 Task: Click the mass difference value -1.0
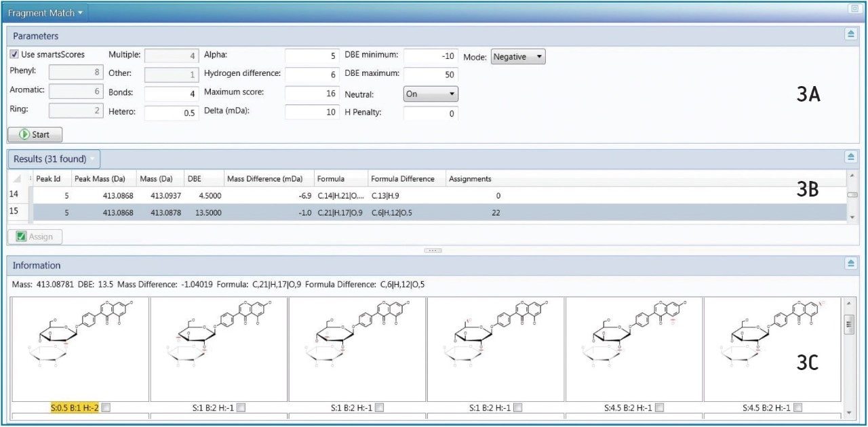pos(269,212)
